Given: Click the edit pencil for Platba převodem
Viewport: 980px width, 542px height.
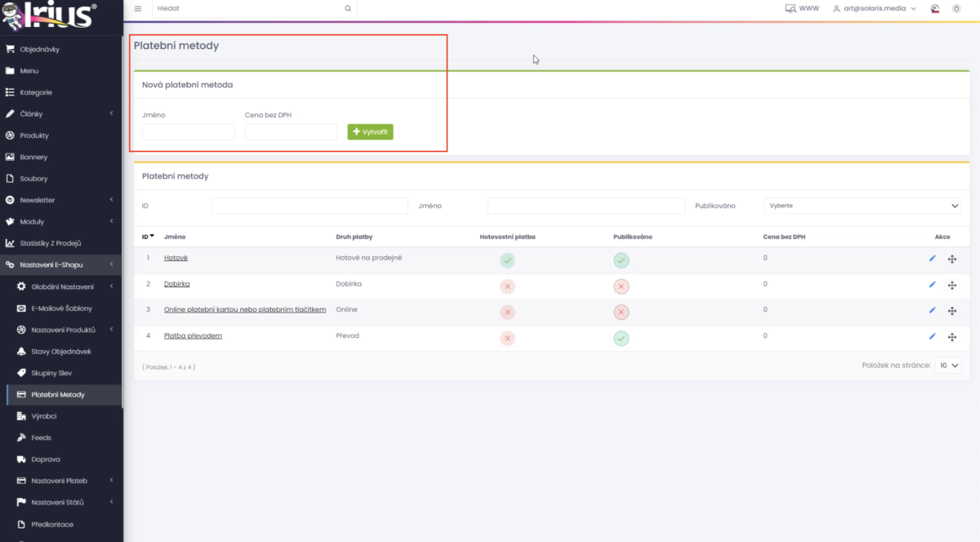Looking at the screenshot, I should tap(933, 337).
